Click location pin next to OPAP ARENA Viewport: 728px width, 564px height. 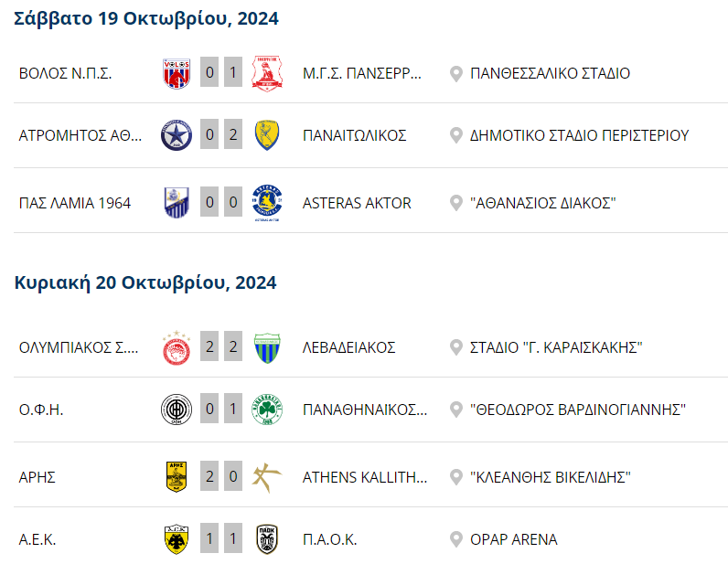tap(456, 540)
